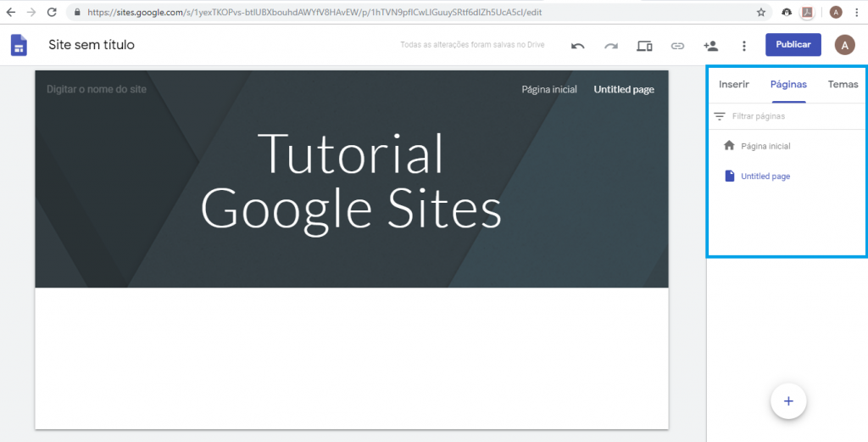
Task: Open the Chrome profile avatar
Action: pyautogui.click(x=836, y=12)
